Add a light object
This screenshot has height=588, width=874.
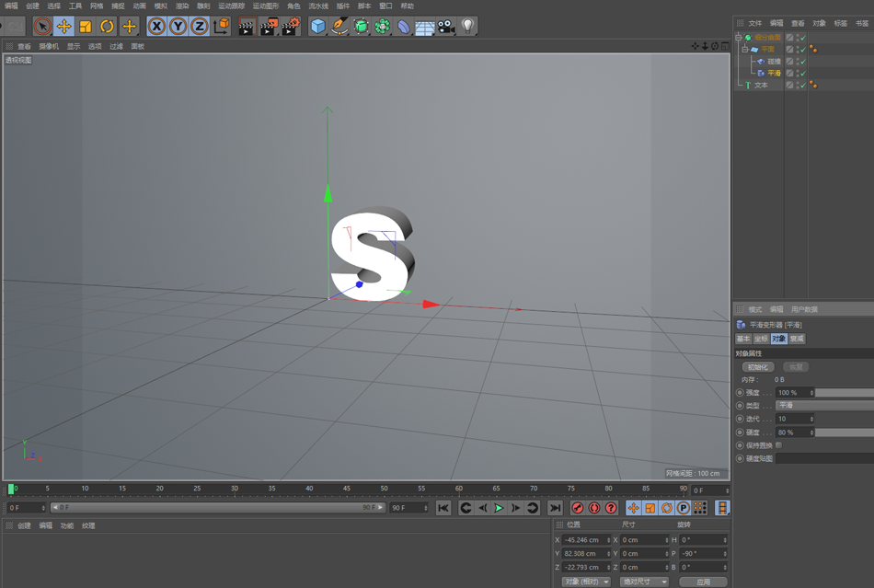click(x=467, y=26)
